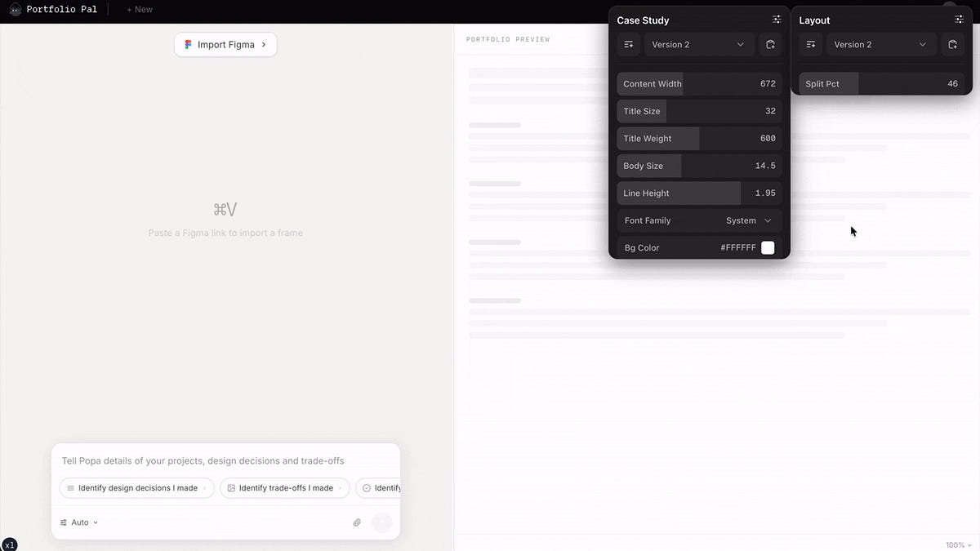
Task: Adjust the Body Size slider
Action: 699,166
